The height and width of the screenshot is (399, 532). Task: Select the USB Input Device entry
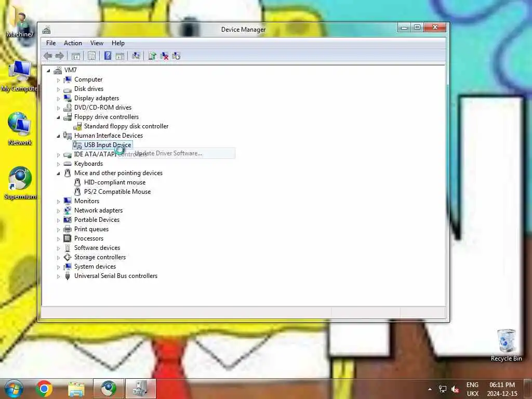107,145
